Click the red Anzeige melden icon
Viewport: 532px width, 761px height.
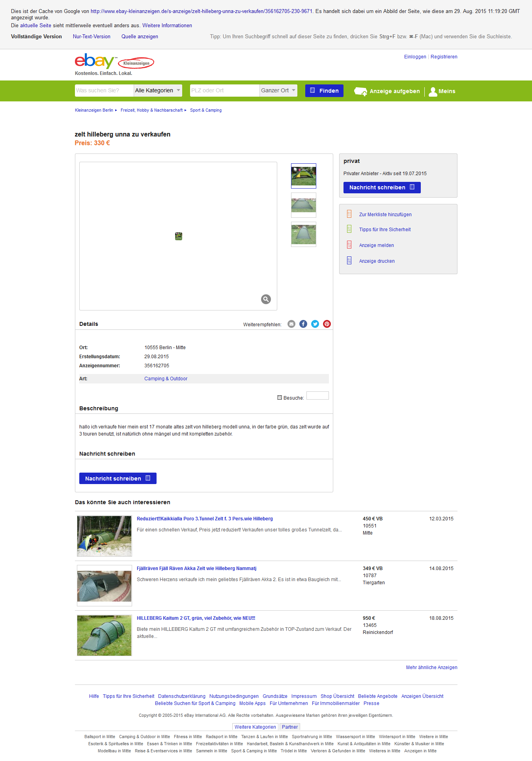pos(349,245)
